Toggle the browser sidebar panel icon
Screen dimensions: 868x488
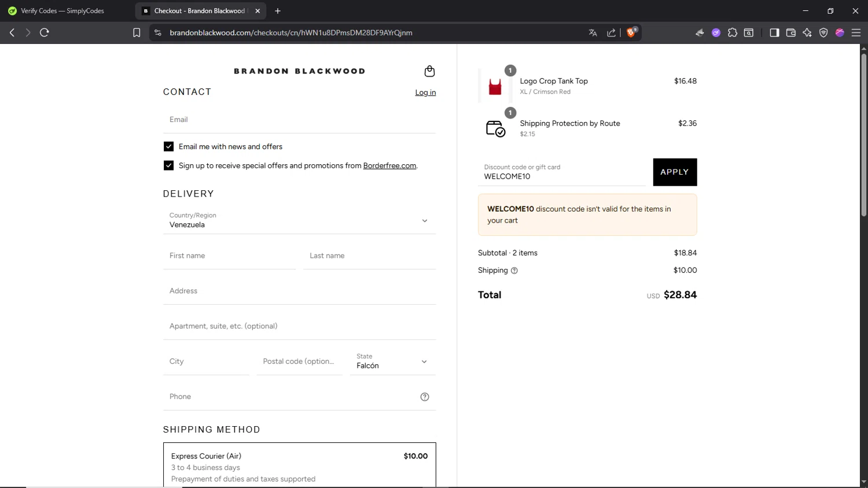(774, 33)
